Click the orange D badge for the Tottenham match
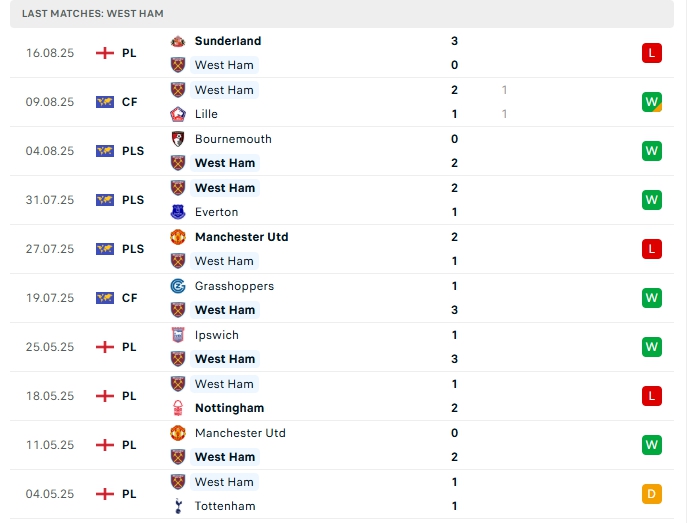687x523 pixels. pos(652,494)
